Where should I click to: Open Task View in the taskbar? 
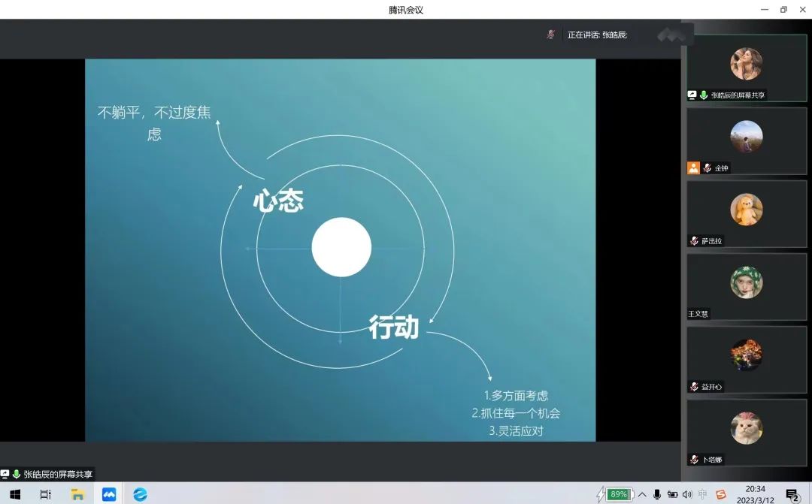click(x=46, y=494)
